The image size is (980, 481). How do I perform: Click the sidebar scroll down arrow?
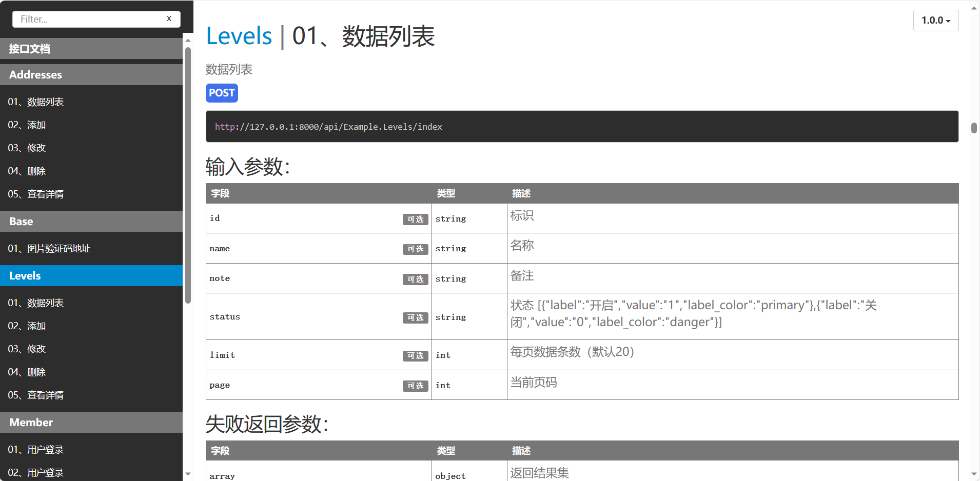click(x=188, y=474)
